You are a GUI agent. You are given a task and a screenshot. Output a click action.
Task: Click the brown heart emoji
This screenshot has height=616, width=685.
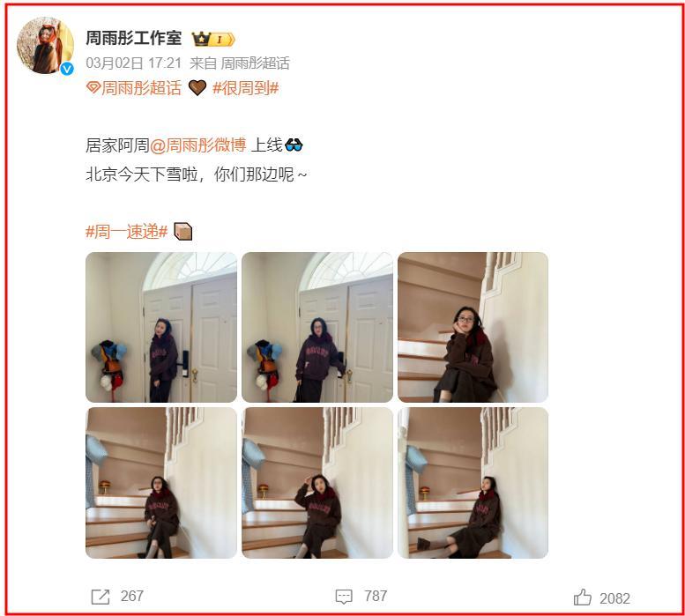197,88
